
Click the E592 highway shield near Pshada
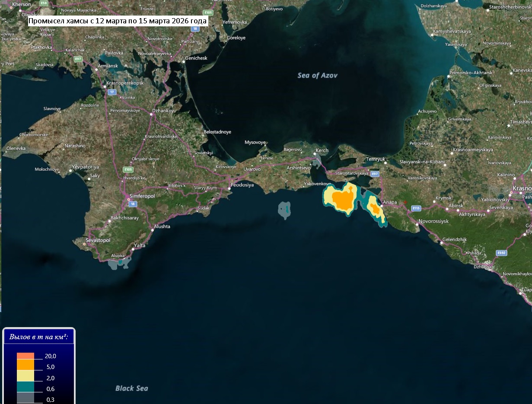(501, 252)
